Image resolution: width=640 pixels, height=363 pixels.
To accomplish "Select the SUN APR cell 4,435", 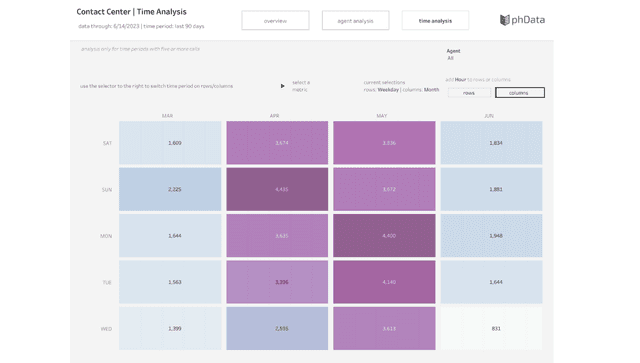I will pos(277,189).
